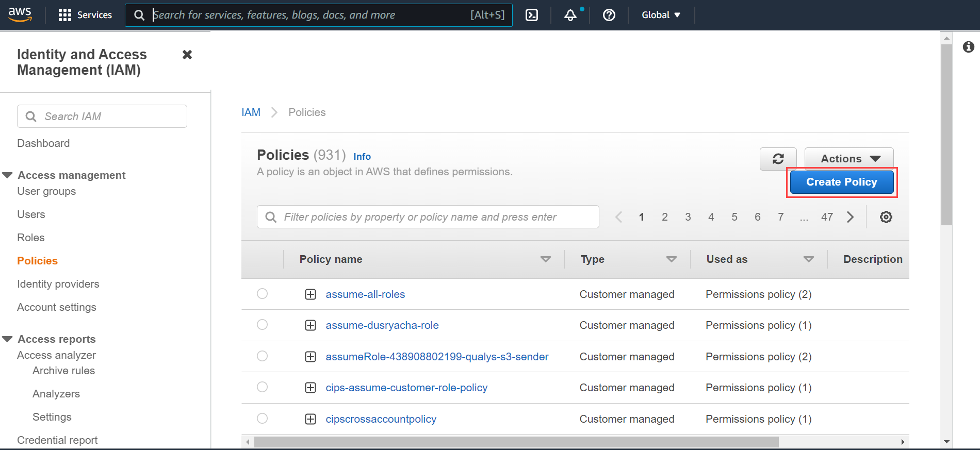
Task: Open the cipscrossaccountpolicy link
Action: coord(381,419)
